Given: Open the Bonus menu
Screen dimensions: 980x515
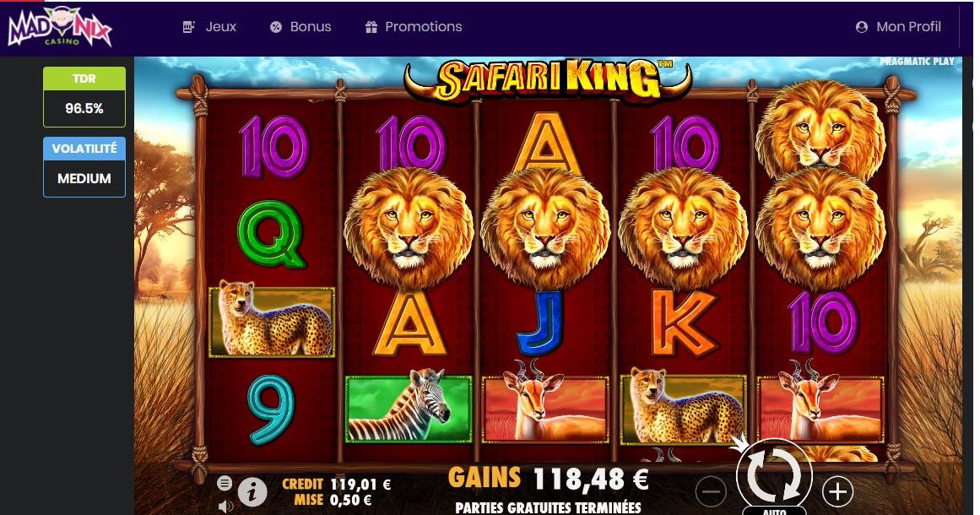Looking at the screenshot, I should tap(300, 27).
